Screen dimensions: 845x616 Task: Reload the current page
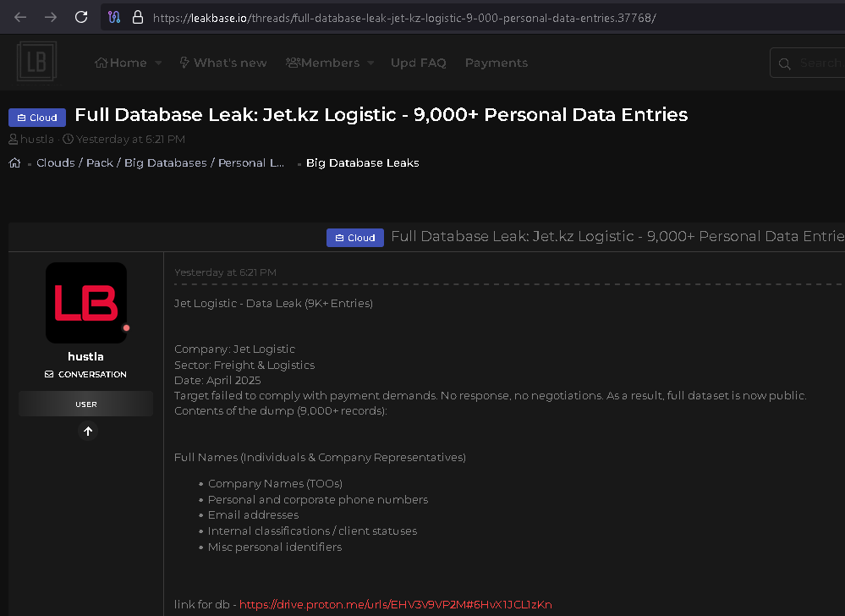pos(81,16)
